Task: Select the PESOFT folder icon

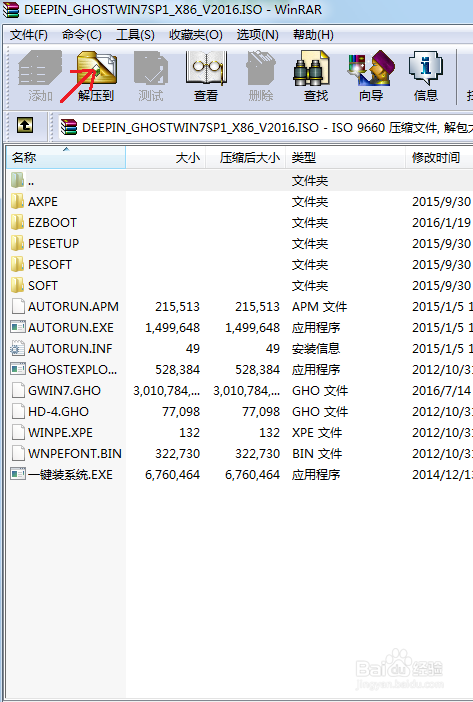Action: point(17,265)
